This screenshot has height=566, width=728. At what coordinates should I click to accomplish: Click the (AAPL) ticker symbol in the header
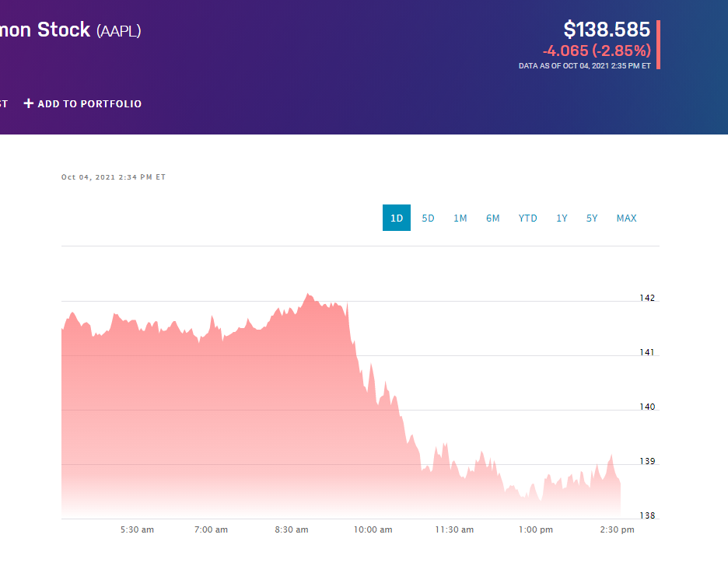coord(118,31)
